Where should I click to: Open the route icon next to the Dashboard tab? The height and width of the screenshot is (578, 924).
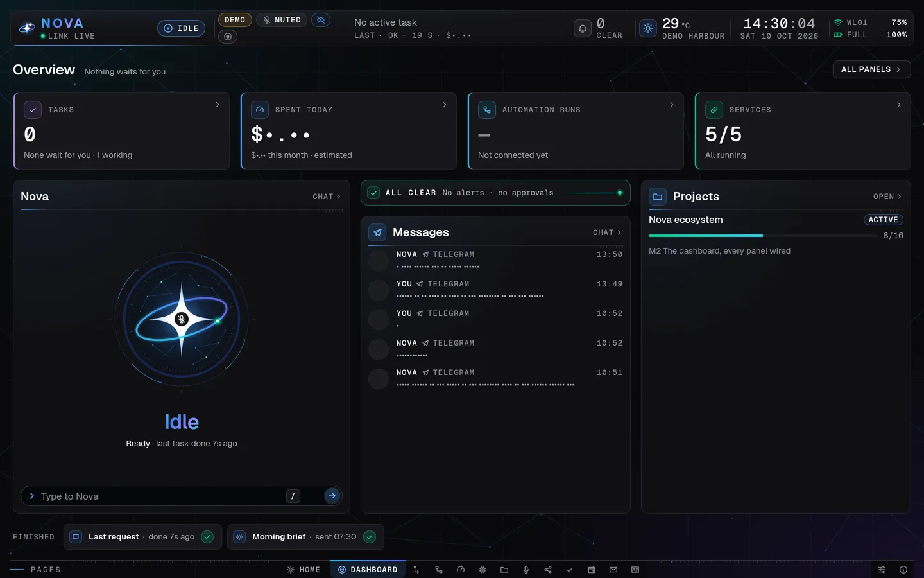point(416,570)
